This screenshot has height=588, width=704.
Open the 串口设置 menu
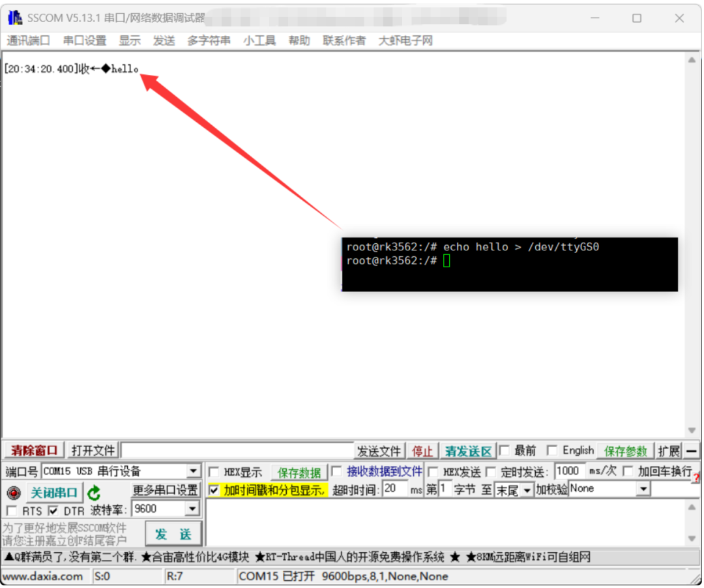[85, 41]
